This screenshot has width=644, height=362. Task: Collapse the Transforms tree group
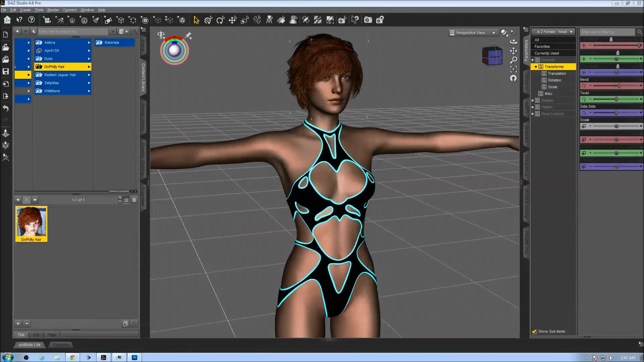pyautogui.click(x=536, y=67)
